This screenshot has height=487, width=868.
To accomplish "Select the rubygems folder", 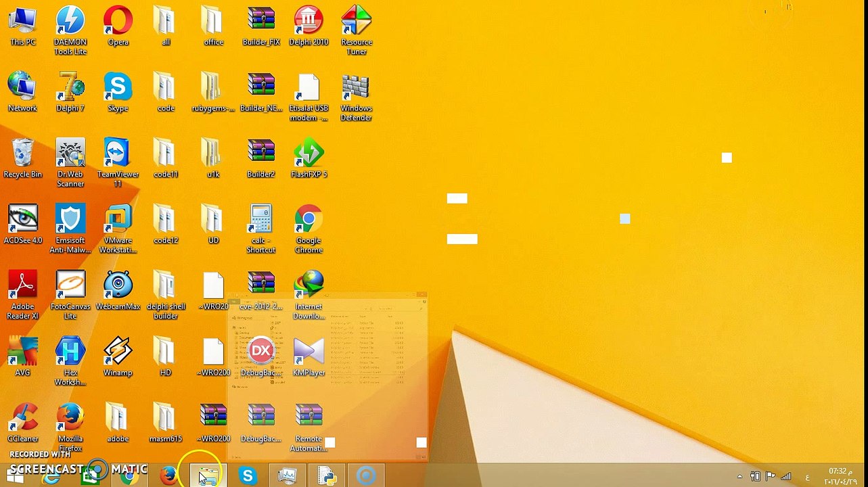I will (x=213, y=93).
